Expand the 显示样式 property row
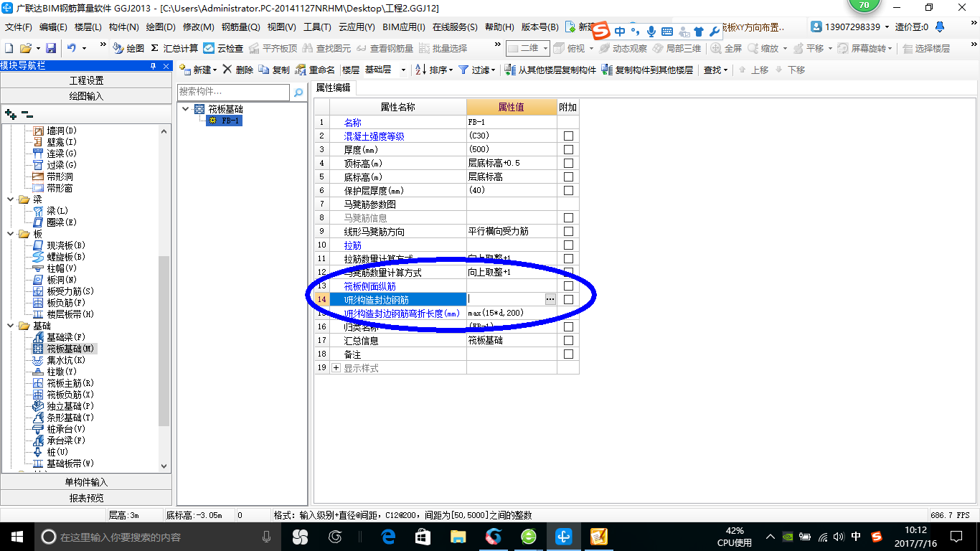 click(x=336, y=368)
